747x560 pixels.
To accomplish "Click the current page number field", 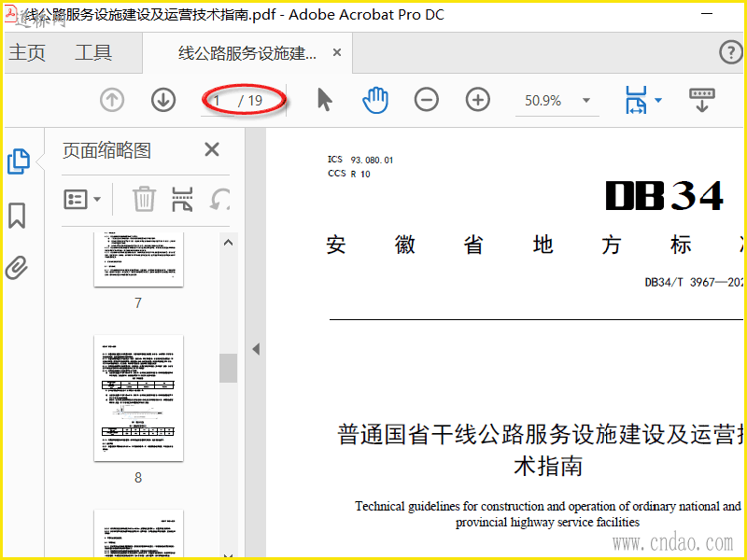I will [x=219, y=101].
